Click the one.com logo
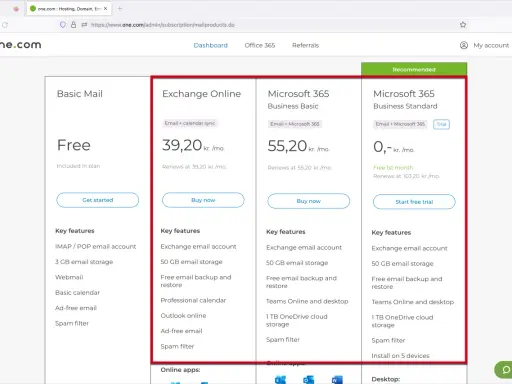This screenshot has height=384, width=512. pyautogui.click(x=21, y=45)
